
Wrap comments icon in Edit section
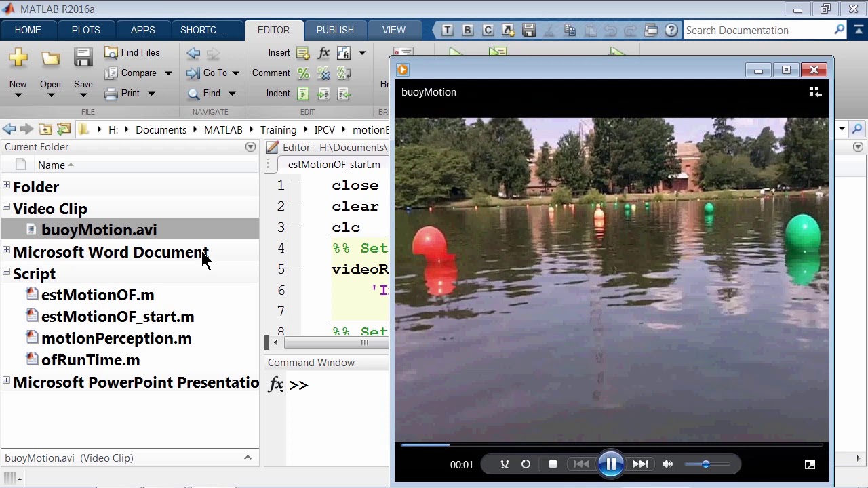tap(344, 73)
